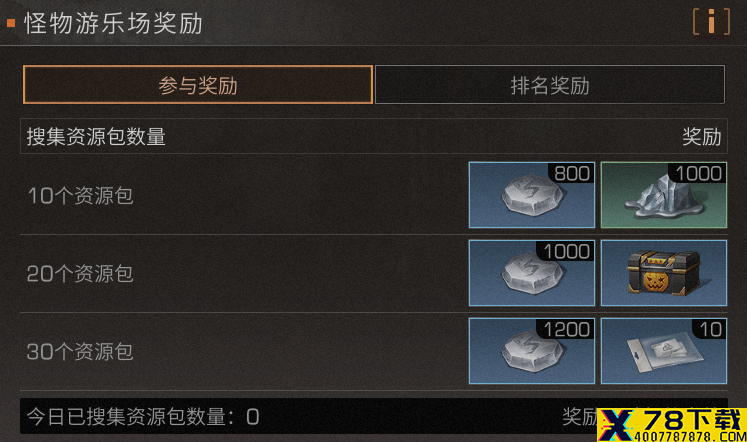Image resolution: width=747 pixels, height=442 pixels.
Task: Tap the 1000 metal ore reward icon
Action: pos(664,195)
